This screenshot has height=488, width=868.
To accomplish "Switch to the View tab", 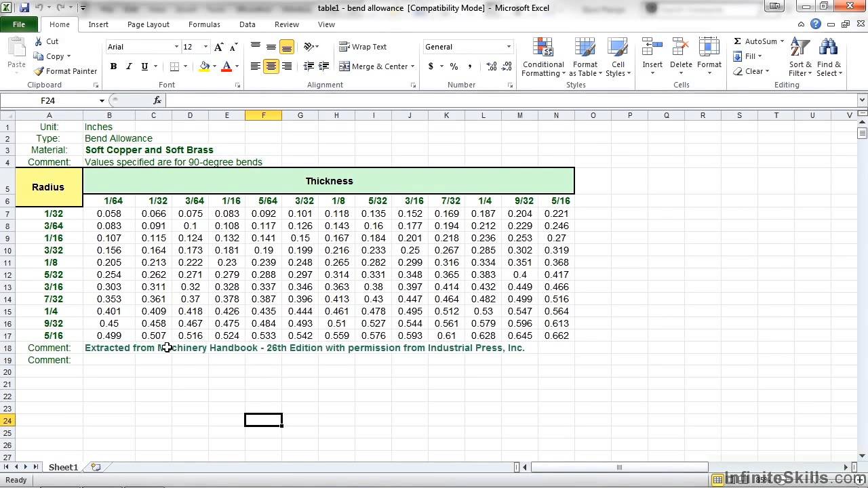I will pyautogui.click(x=326, y=24).
